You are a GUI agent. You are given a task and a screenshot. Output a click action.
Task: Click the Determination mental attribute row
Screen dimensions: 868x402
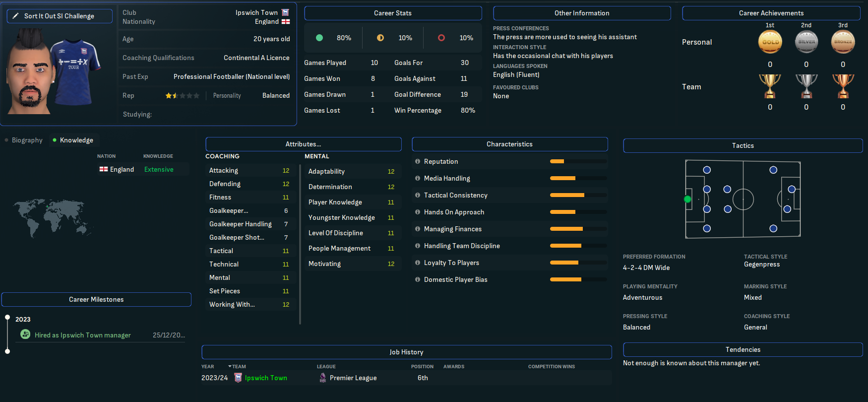tap(352, 187)
